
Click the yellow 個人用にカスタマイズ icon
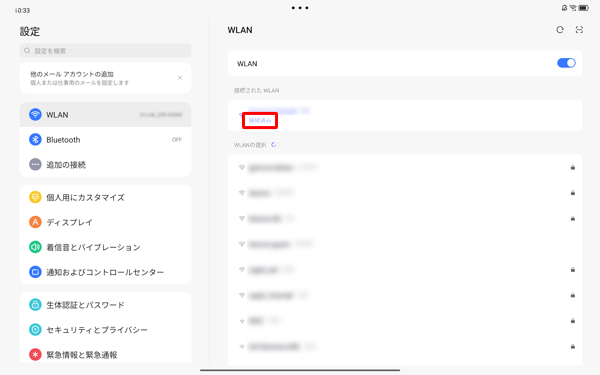[35, 197]
